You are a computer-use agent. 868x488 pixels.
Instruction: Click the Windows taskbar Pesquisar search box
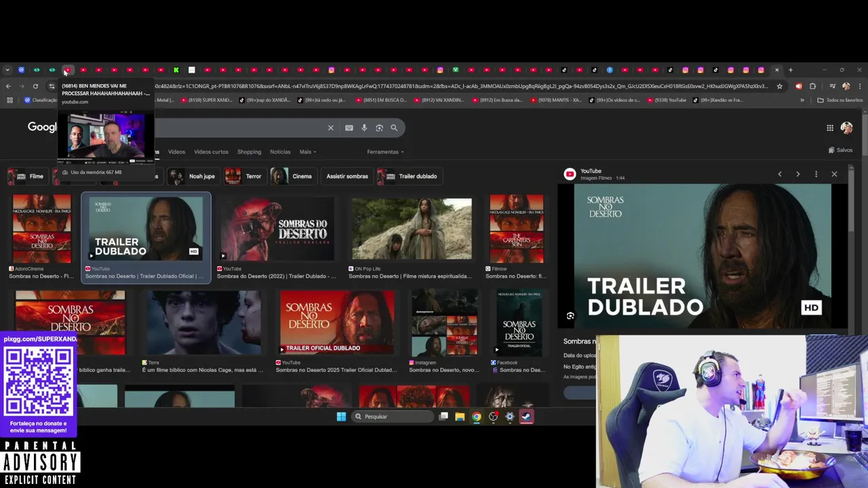tap(393, 416)
